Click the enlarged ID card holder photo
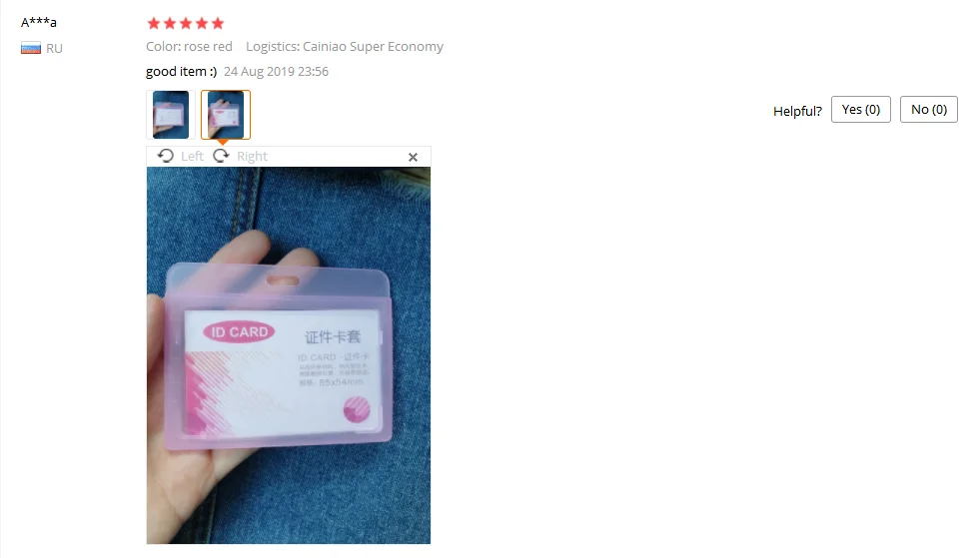This screenshot has width=980, height=558. [289, 355]
